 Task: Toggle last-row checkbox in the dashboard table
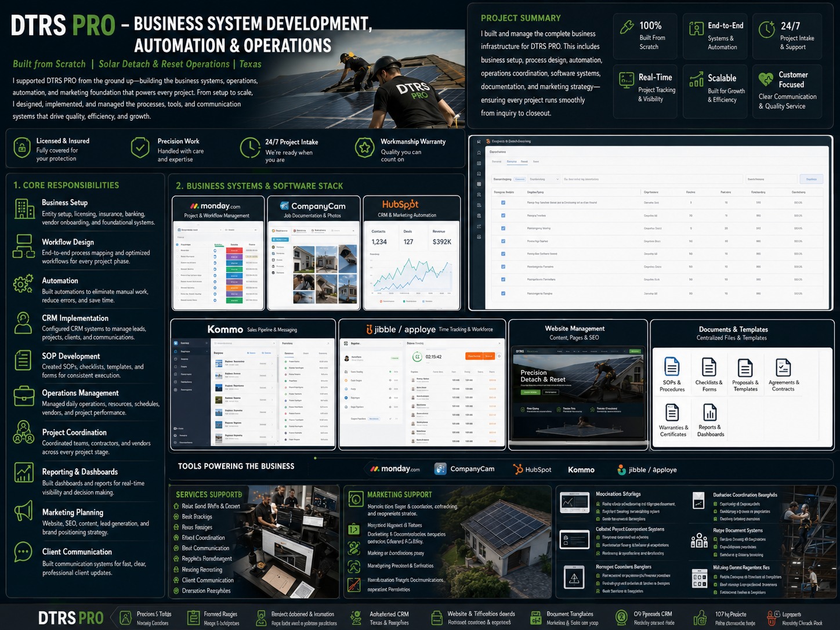[503, 294]
